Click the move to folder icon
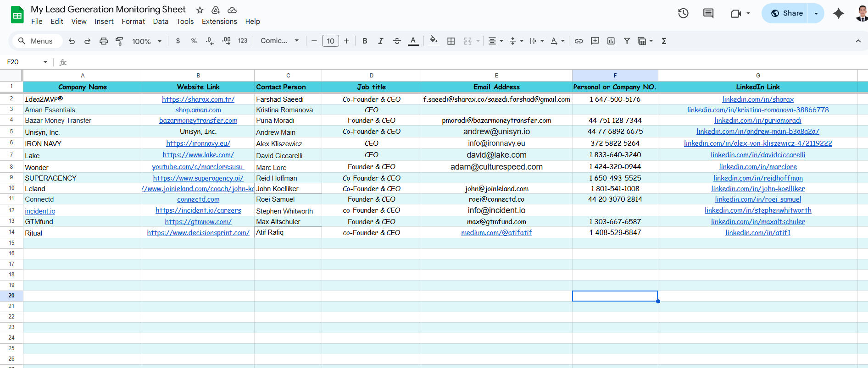This screenshot has width=868, height=368. pyautogui.click(x=216, y=10)
